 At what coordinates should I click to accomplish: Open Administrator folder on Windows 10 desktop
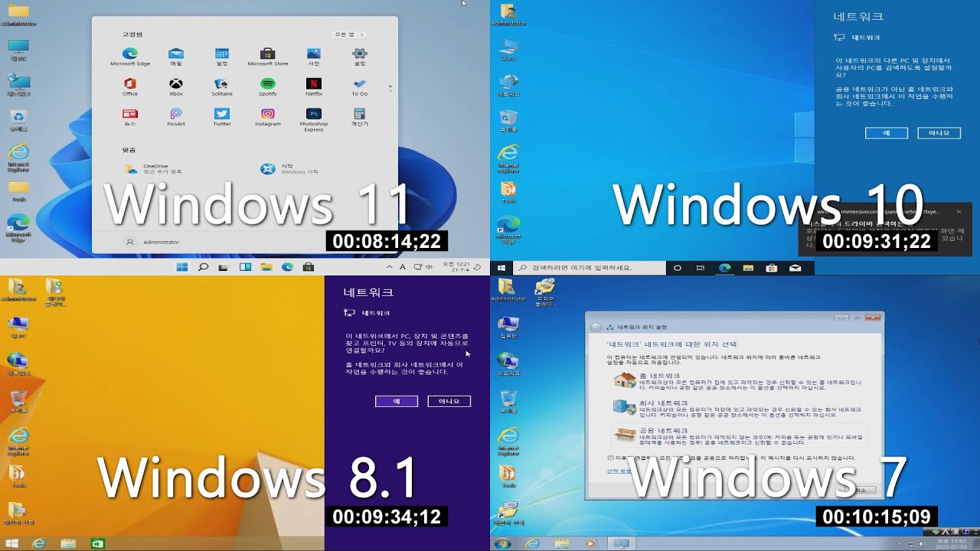[x=508, y=15]
